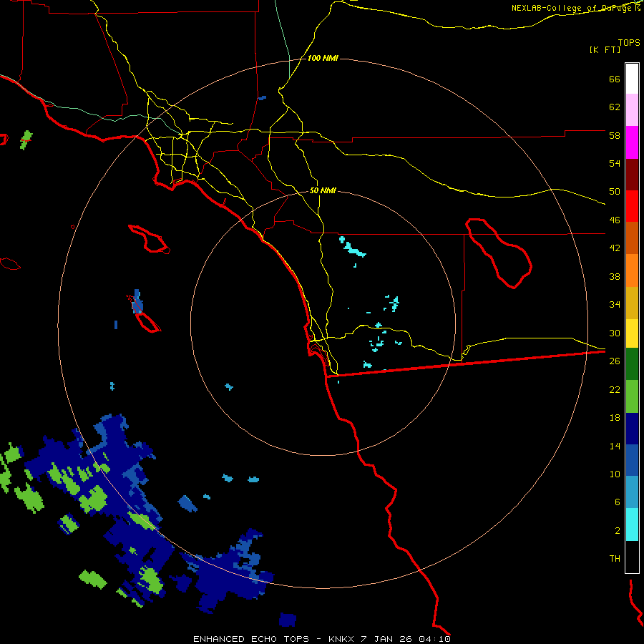Click the navy blue legend swatch
644x644 pixels.
632,429
